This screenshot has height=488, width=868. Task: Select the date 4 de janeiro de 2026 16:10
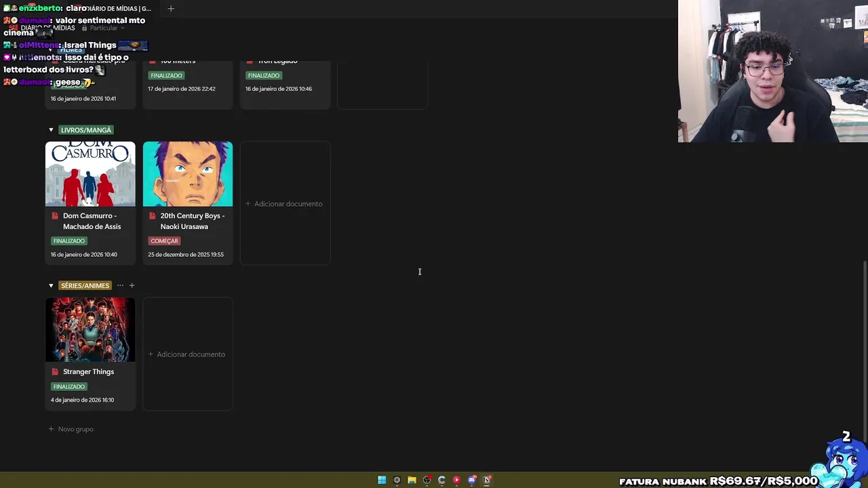tap(82, 400)
